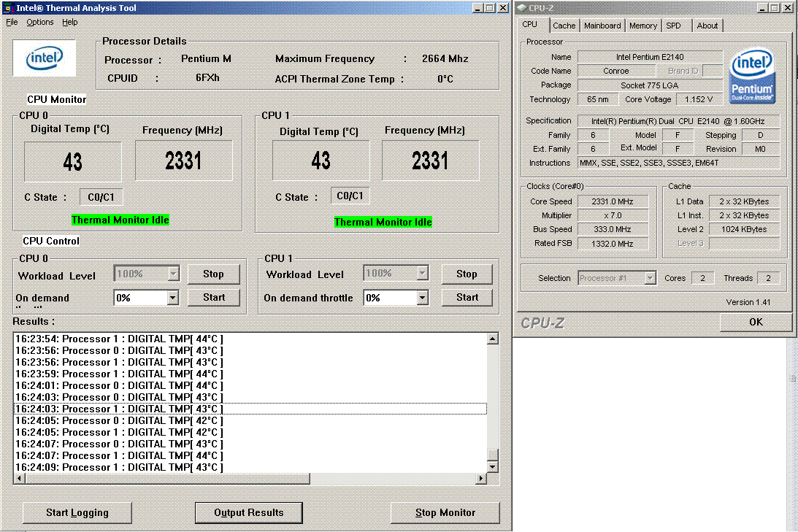Select the CPU tab in CPU-Z
This screenshot has height=532, width=798.
530,24
